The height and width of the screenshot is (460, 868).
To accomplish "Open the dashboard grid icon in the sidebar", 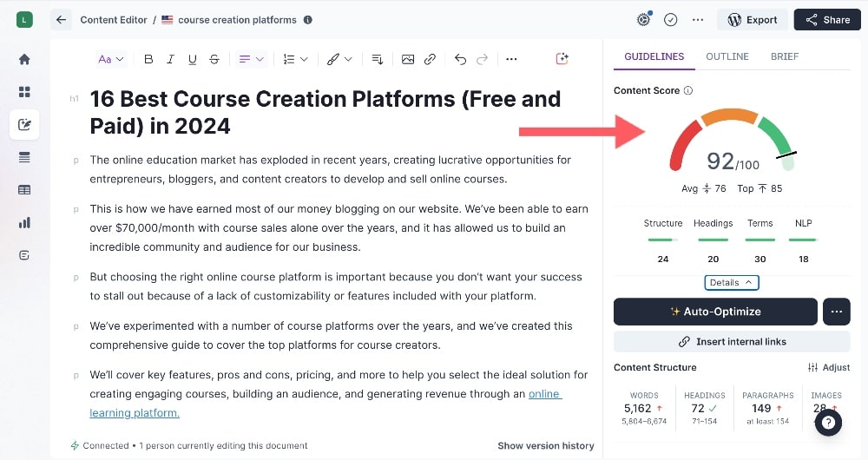I will click(24, 92).
